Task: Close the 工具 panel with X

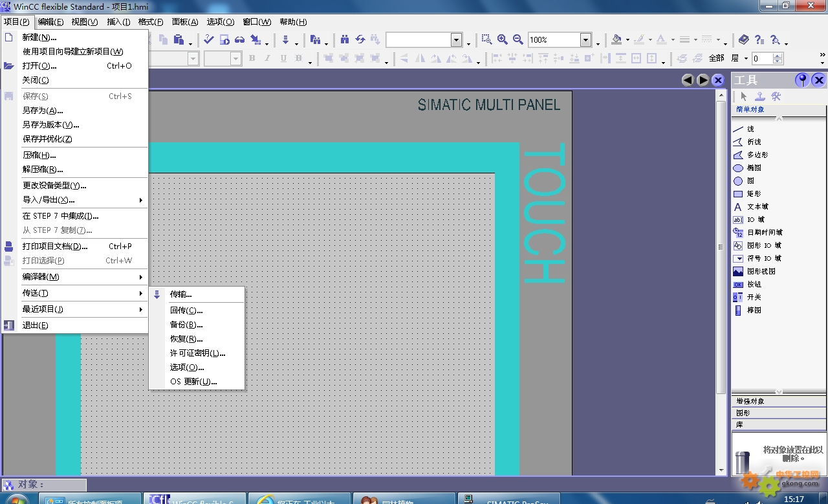Action: (x=819, y=80)
